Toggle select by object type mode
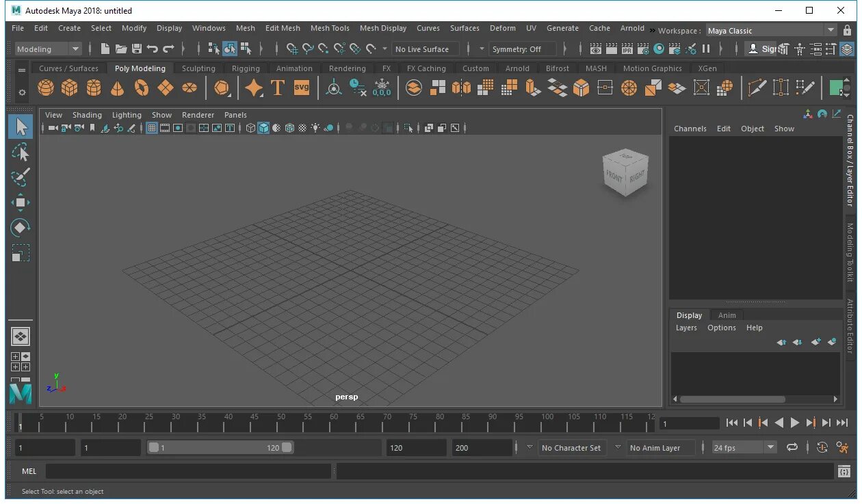 click(x=230, y=49)
